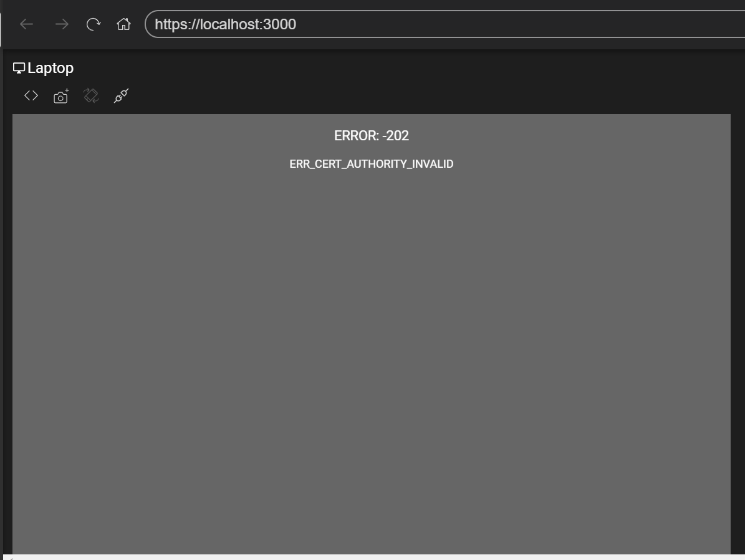This screenshot has height=560, width=745.
Task: Open DevTools with code brackets icon
Action: [31, 95]
